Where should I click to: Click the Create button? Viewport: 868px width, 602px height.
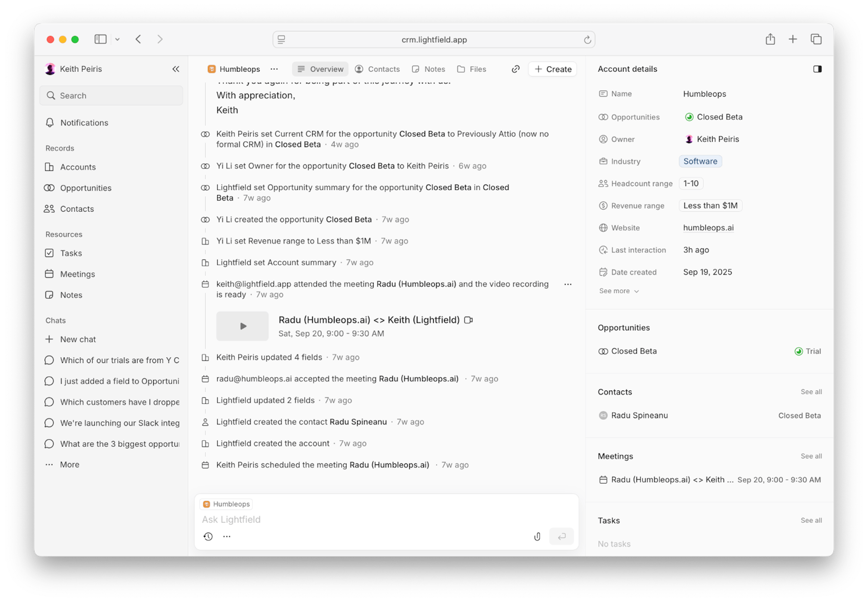(x=553, y=69)
